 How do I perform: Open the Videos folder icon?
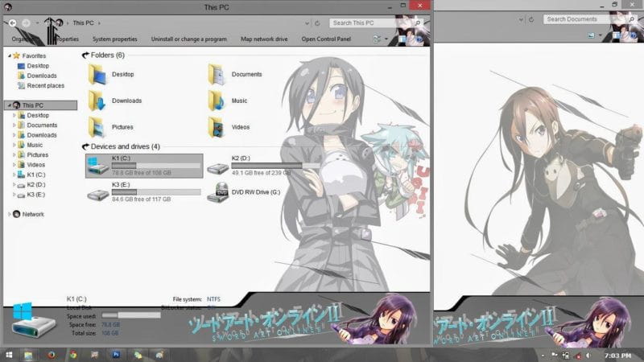click(x=217, y=127)
